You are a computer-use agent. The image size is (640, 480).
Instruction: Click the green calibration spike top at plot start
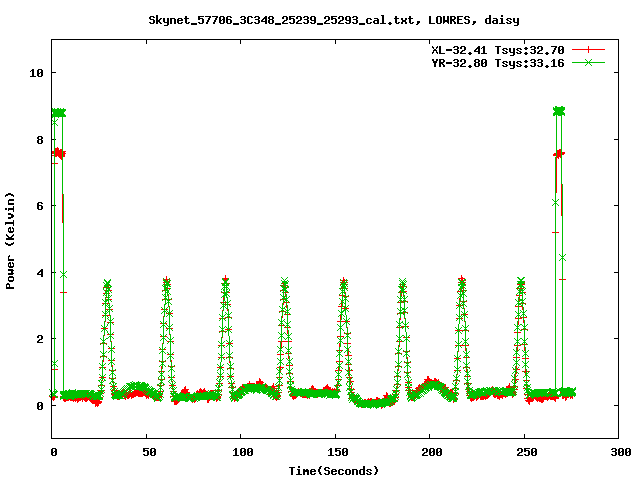point(59,112)
